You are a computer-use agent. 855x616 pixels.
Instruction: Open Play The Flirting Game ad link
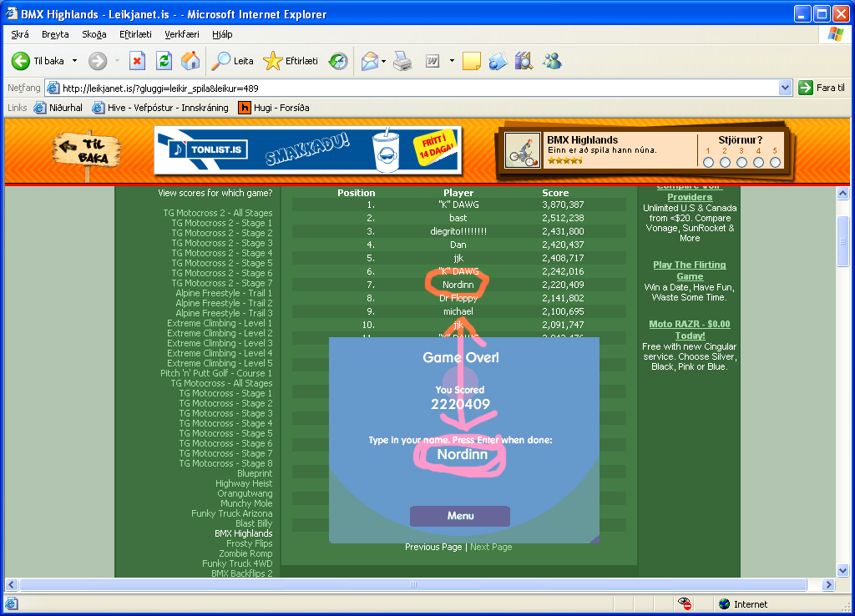click(690, 270)
